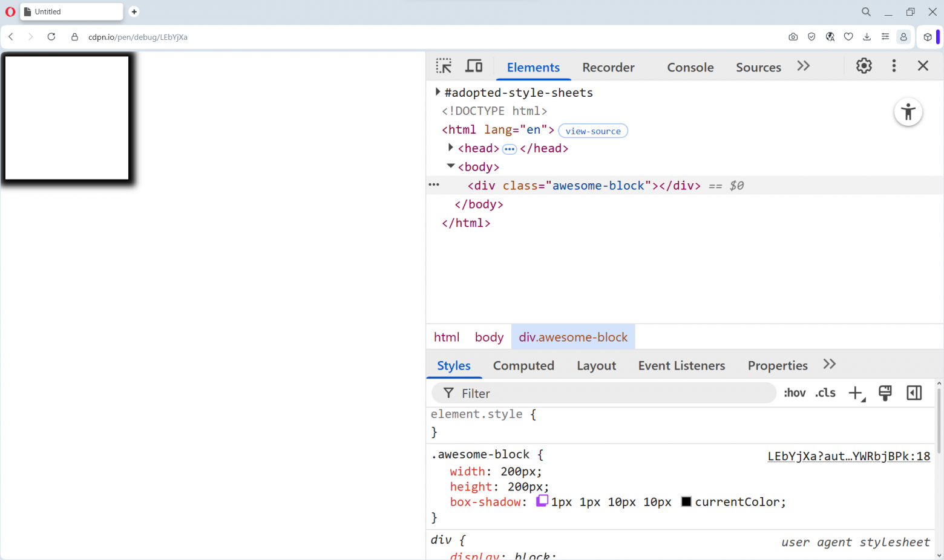Open tab search magnifier icon
The width and height of the screenshot is (944, 560).
pyautogui.click(x=866, y=11)
